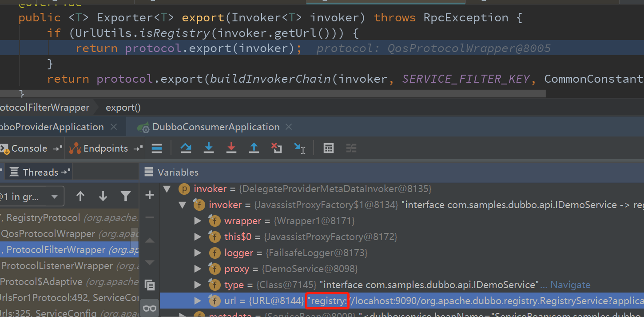Select the RegistryProtocol stack frame

click(69, 218)
